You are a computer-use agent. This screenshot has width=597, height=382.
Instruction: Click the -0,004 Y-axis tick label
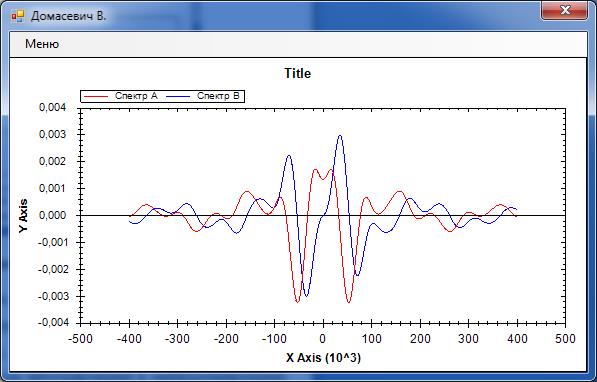[x=53, y=323]
